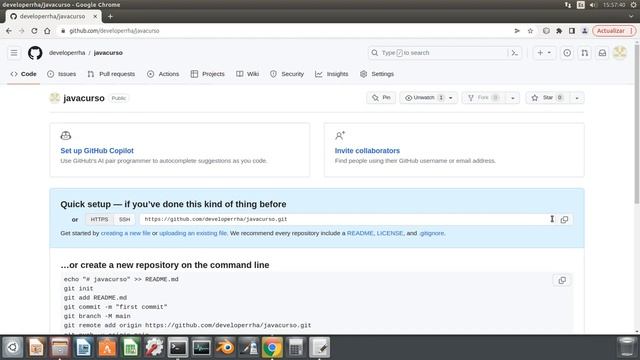Open the GitHub hamburger navigation menu
The height and width of the screenshot is (360, 640).
pyautogui.click(x=14, y=53)
